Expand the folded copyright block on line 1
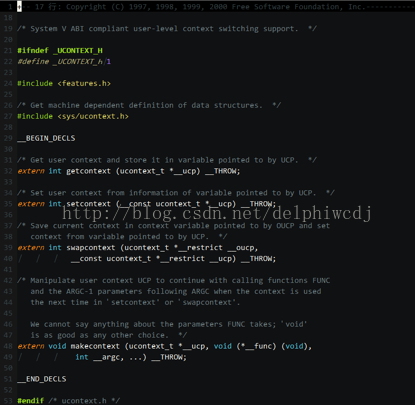This screenshot has height=405, width=415. click(19, 7)
